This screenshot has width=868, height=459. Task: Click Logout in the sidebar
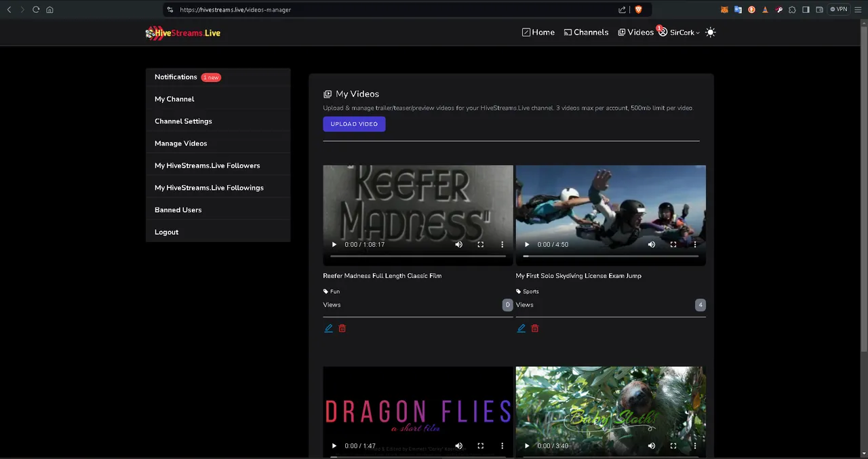[x=218, y=232]
